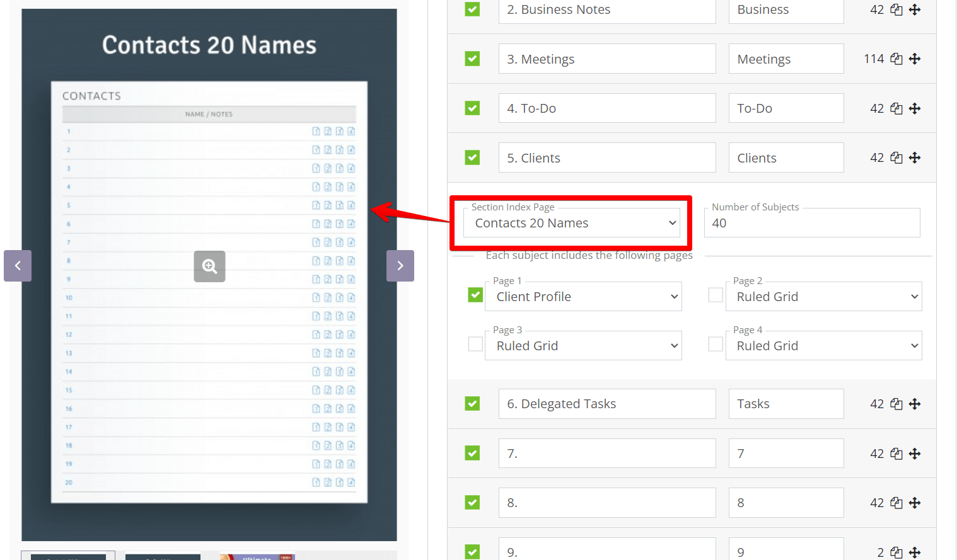Image resolution: width=957 pixels, height=560 pixels.
Task: Duplicate the Business Notes section
Action: click(x=896, y=9)
